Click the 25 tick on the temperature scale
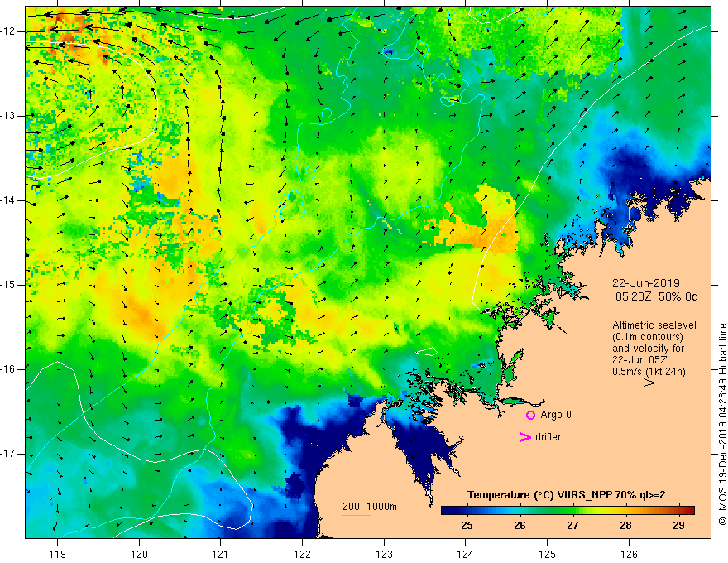The height and width of the screenshot is (563, 728). 467,526
